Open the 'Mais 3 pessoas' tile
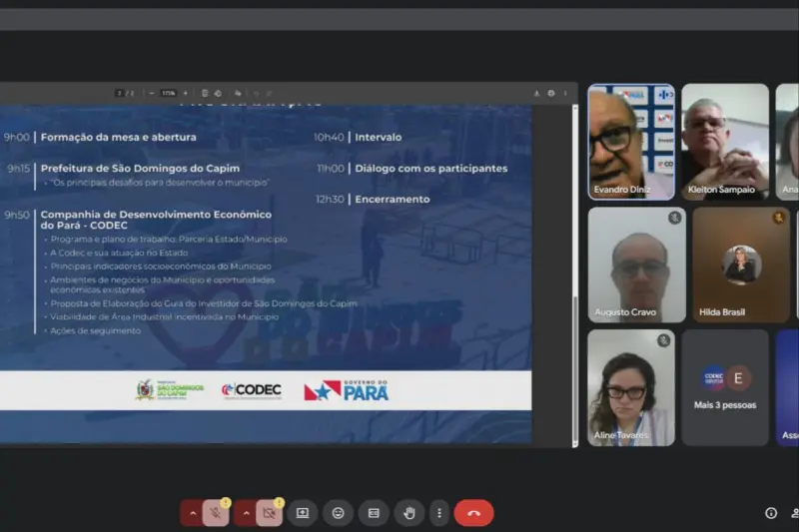The width and height of the screenshot is (799, 532). [725, 387]
